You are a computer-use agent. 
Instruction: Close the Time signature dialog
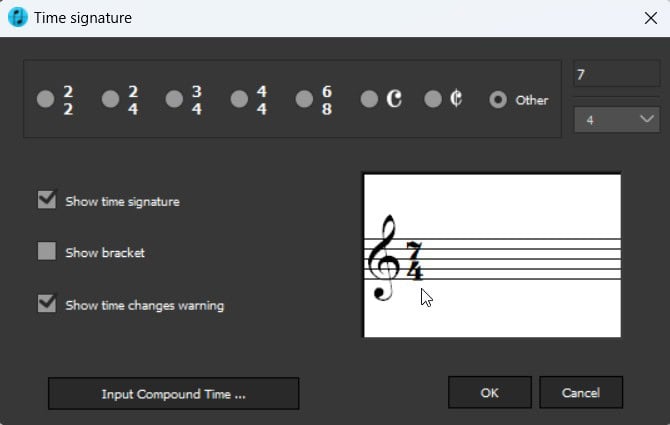coord(648,17)
